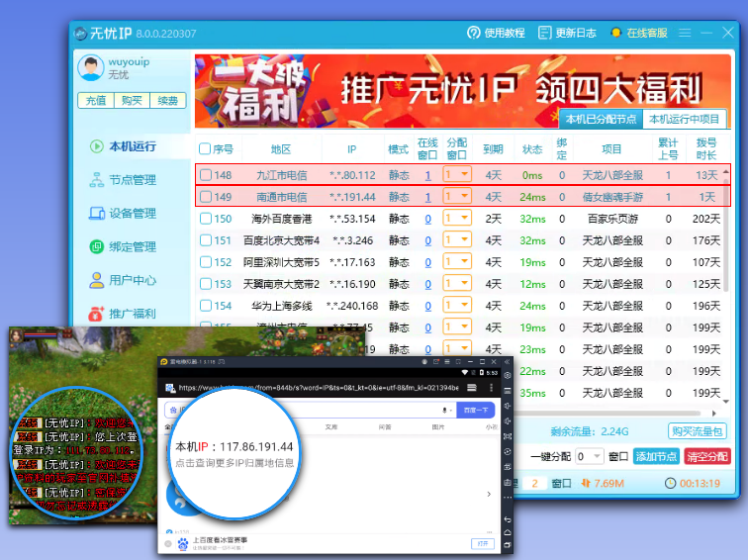748x560 pixels.
Task: Click the 设备管理 device icon
Action: pos(96,214)
